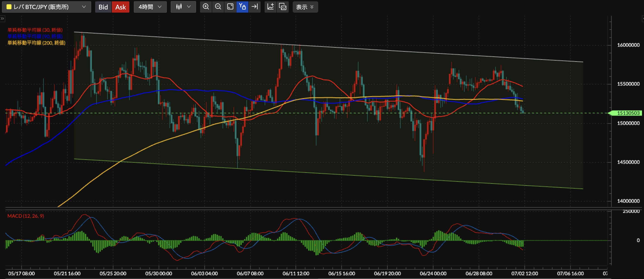The height and width of the screenshot is (279, 644).
Task: Click the 07/02 12:00 time label
Action: pyautogui.click(x=525, y=274)
